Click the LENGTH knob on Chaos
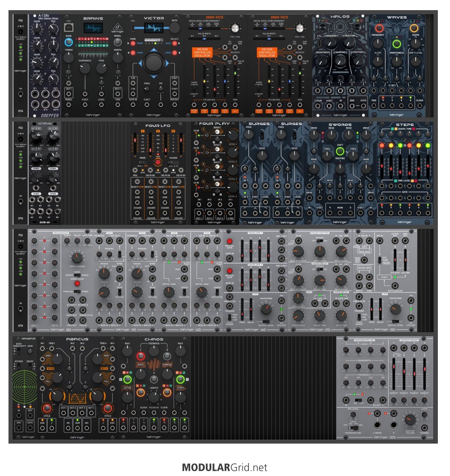Viewport: 450px width, 476px height. point(154,397)
